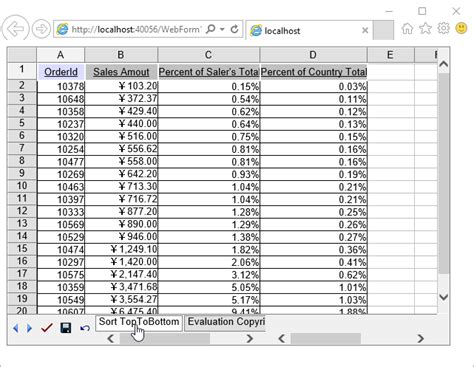Select column D header
Screen dimensions: 474x367
313,55
